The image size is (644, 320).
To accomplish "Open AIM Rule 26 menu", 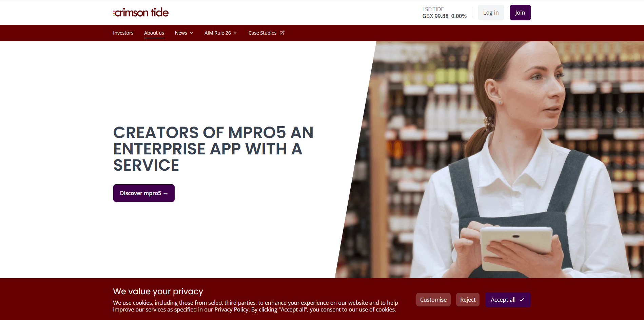I will click(220, 33).
